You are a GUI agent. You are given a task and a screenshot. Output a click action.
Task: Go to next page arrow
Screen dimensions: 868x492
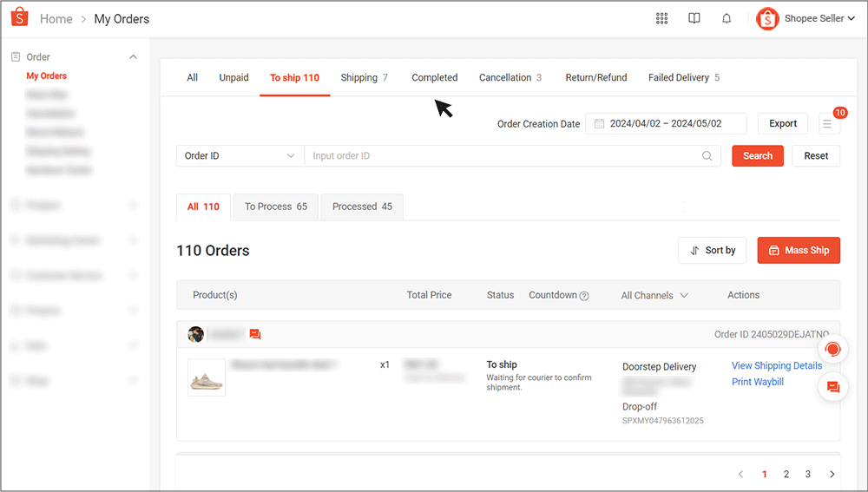[832, 474]
